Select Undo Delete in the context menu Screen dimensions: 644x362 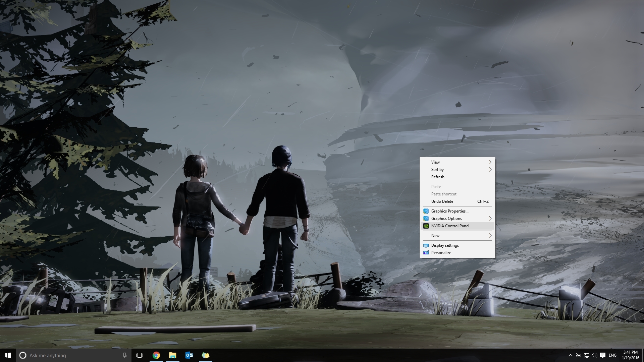442,201
